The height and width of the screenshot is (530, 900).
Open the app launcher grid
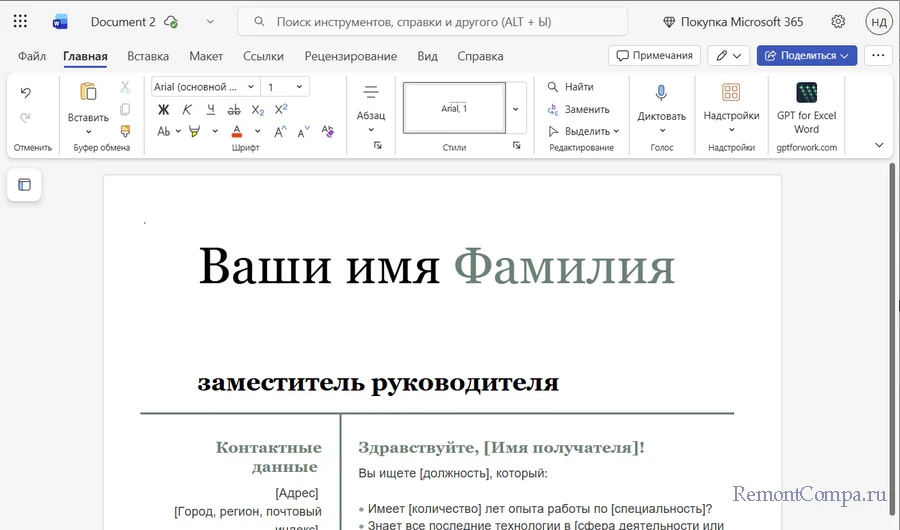pos(20,21)
